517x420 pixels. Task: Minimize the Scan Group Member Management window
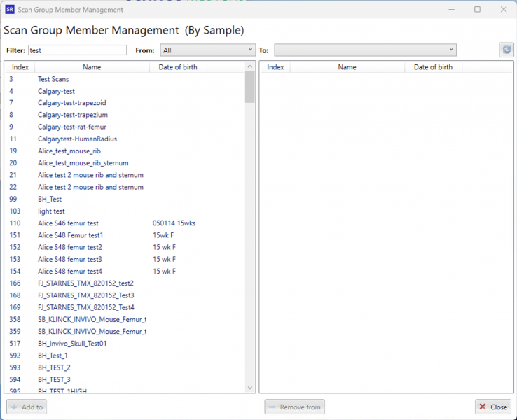click(451, 10)
